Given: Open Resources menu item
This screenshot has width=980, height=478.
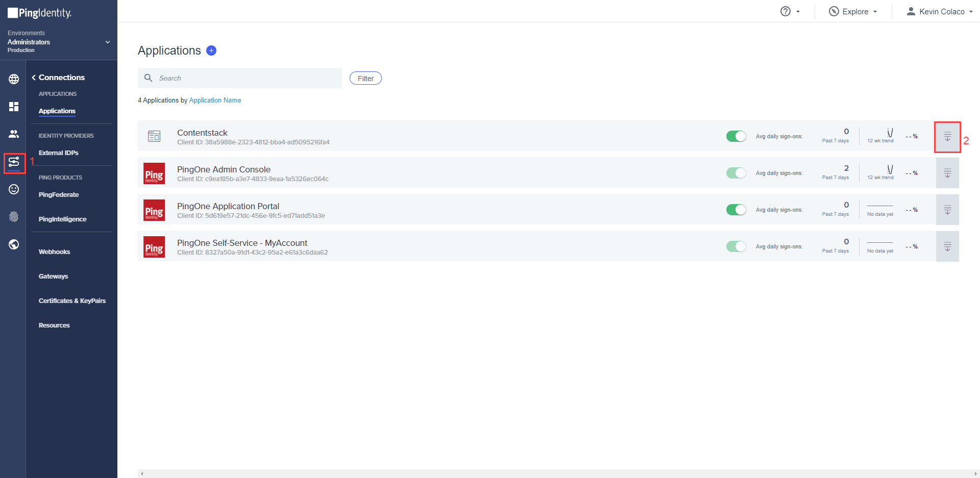Looking at the screenshot, I should [x=54, y=325].
